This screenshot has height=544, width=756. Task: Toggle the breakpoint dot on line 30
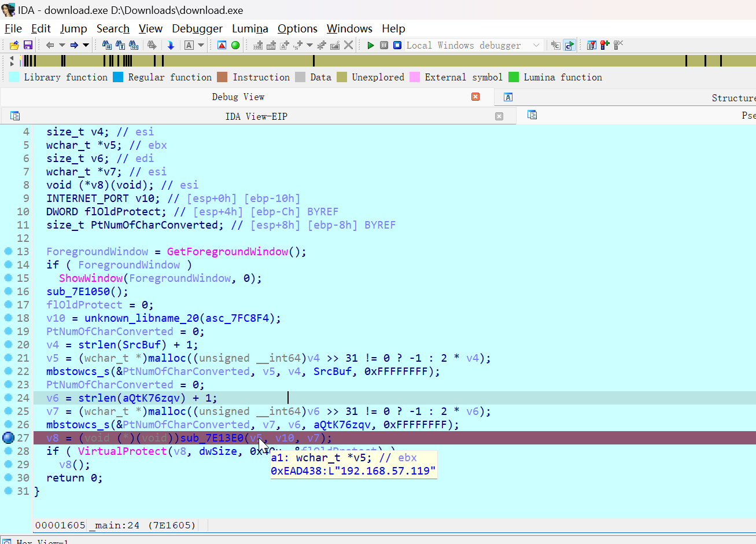(8, 477)
